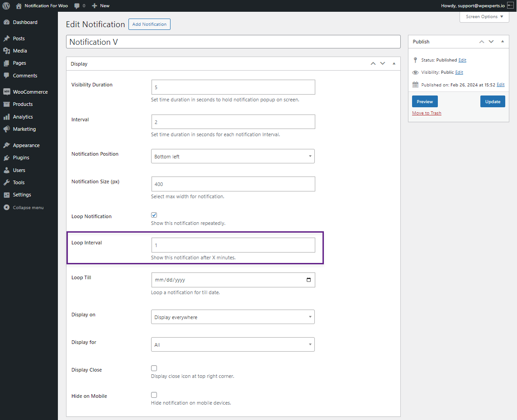517x420 pixels.
Task: Click the Comments bubble icon in sidebar
Action: (7, 75)
